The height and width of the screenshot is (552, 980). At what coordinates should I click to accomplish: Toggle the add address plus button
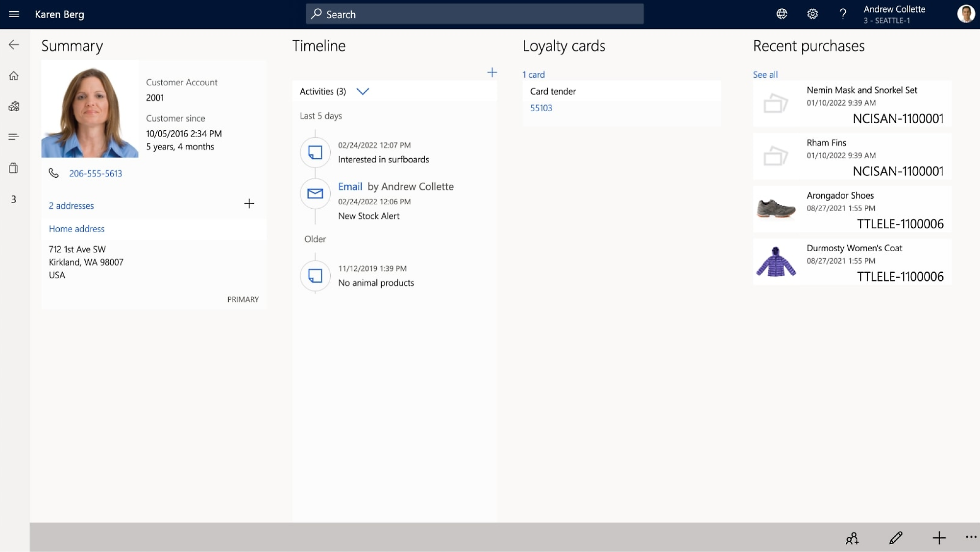click(x=249, y=203)
